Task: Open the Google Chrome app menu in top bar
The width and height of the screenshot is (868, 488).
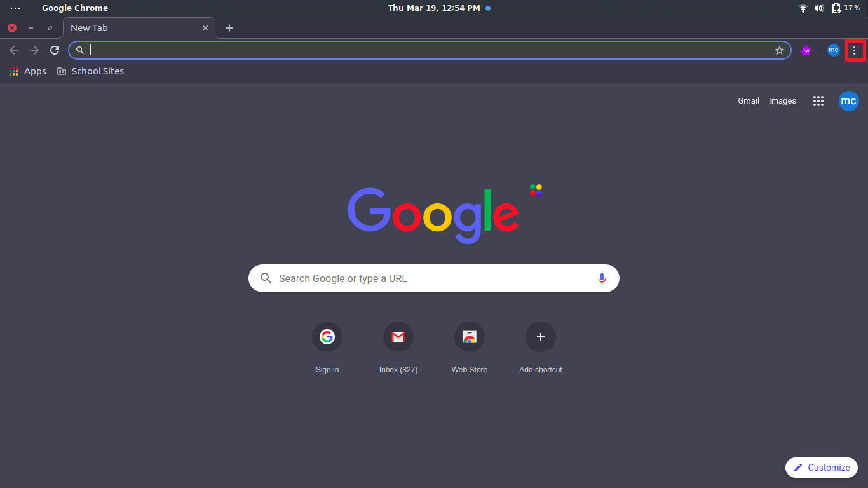Action: (x=75, y=8)
